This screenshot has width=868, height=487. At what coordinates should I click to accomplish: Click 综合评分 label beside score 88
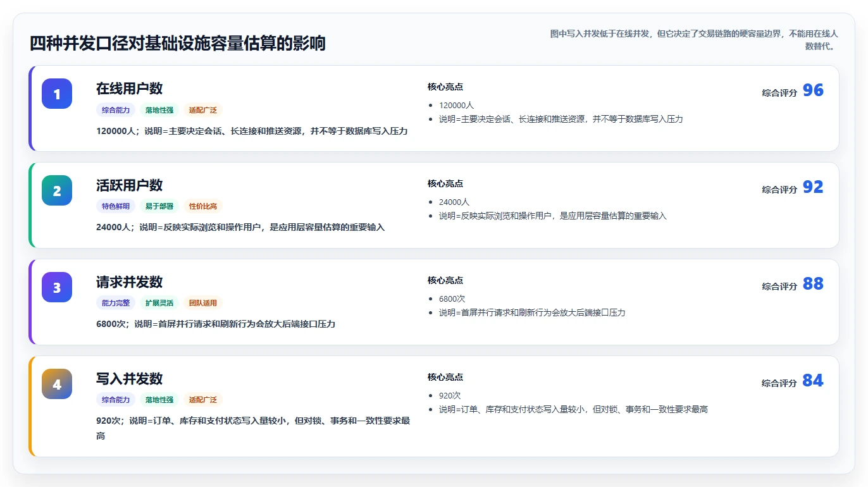779,287
